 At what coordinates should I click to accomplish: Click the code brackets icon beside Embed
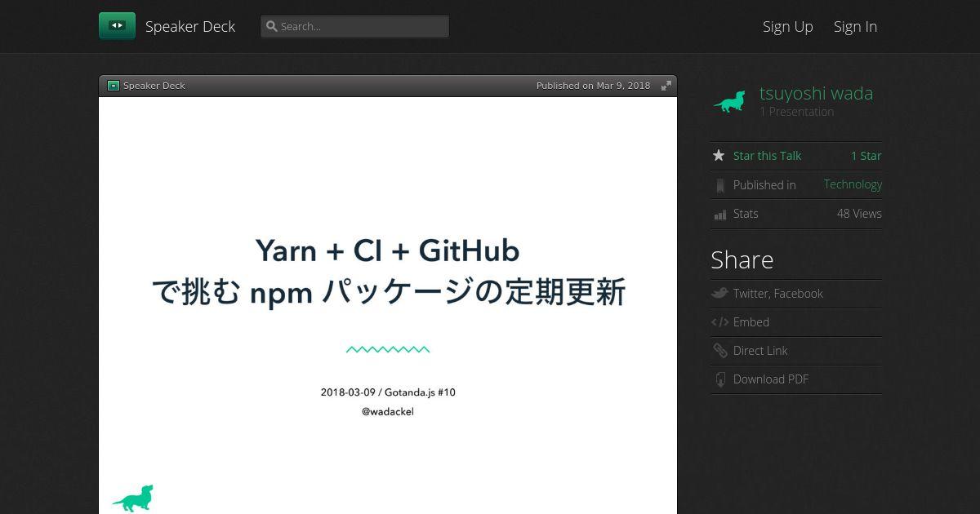(x=719, y=322)
